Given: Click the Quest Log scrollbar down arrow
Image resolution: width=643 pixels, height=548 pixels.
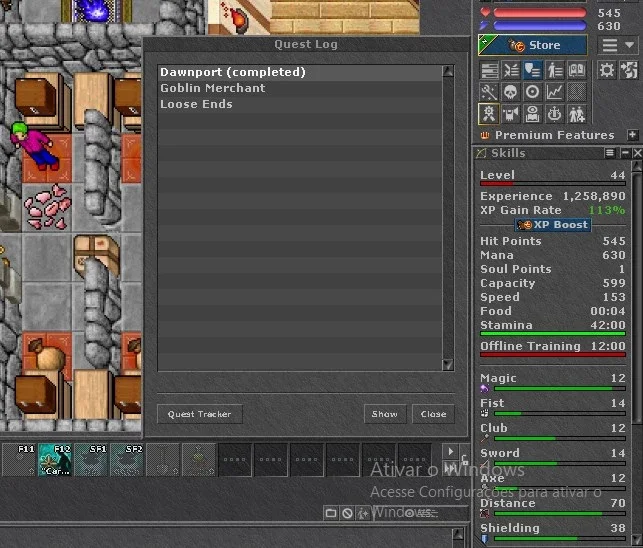Looking at the screenshot, I should [448, 365].
